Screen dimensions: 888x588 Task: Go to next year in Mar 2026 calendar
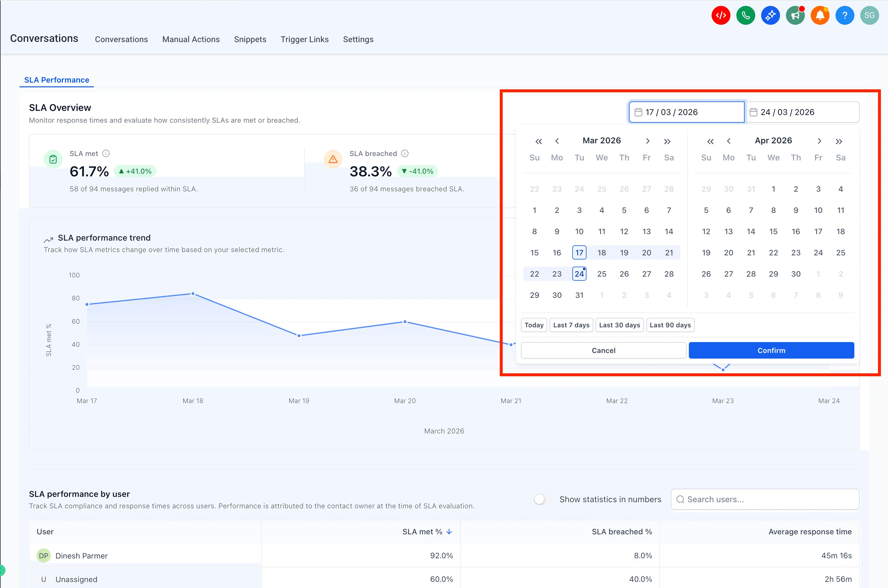[x=667, y=141]
